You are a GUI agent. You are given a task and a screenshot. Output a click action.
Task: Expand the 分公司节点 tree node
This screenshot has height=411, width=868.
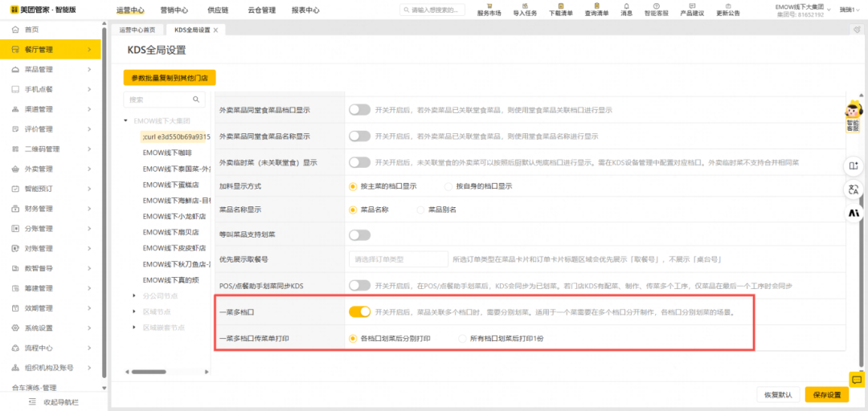point(134,296)
